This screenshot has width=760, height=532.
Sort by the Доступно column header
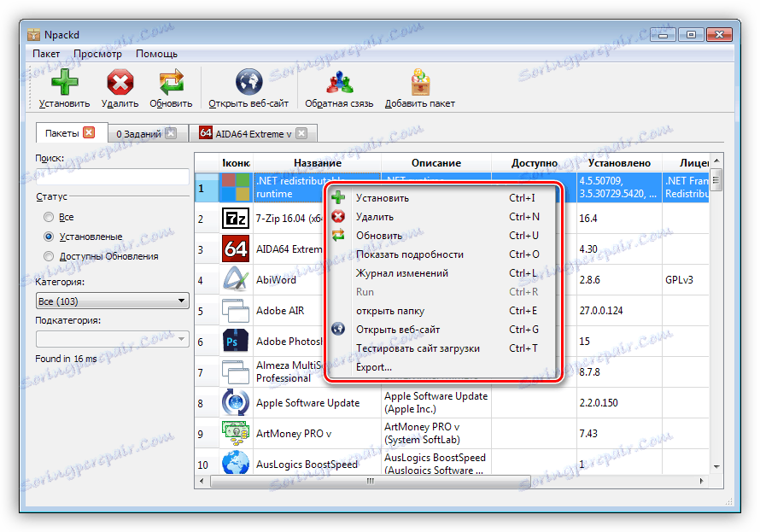[534, 163]
